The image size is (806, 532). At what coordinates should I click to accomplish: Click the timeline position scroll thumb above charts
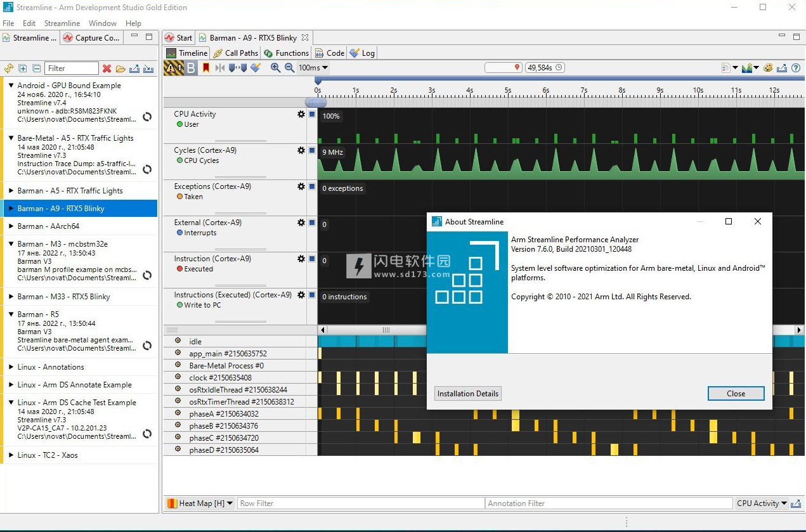point(316,102)
